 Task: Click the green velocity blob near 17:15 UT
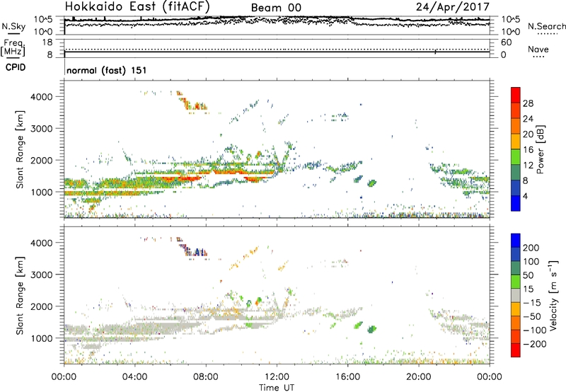372,329
